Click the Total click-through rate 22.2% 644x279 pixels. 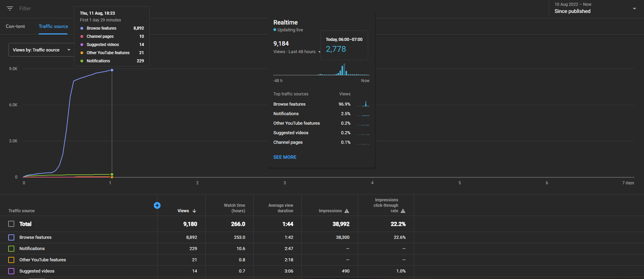coord(398,224)
